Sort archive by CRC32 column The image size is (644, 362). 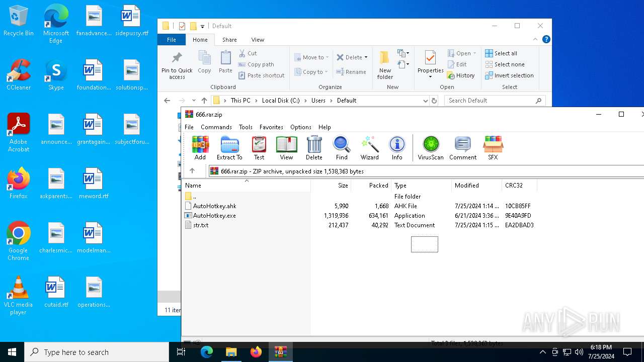pyautogui.click(x=520, y=186)
